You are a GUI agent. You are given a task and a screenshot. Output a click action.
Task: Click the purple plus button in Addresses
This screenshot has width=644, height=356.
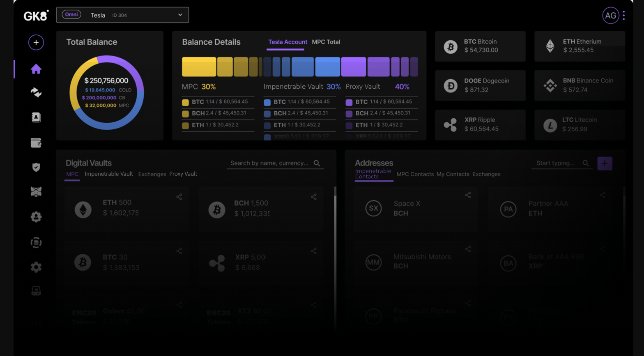point(605,163)
